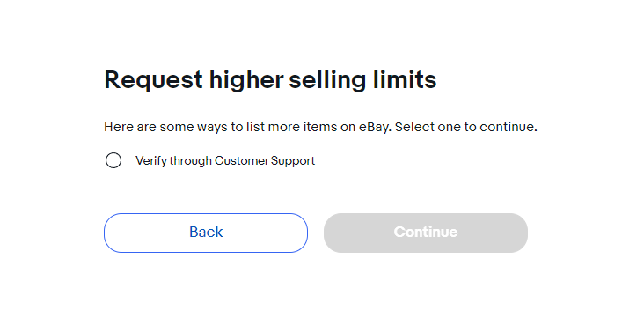Click the greyed-out Continue button
Screen dimensions: 644x318
pos(426,233)
